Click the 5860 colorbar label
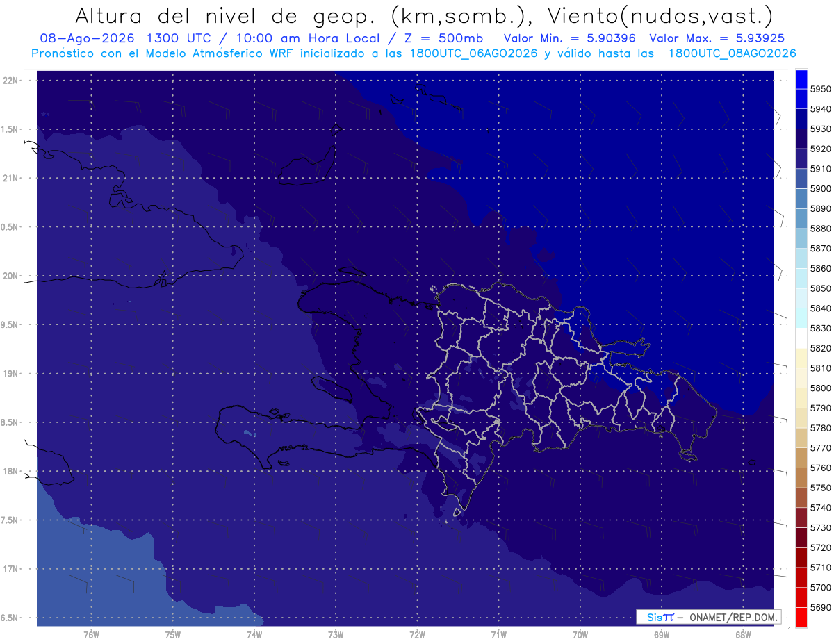The width and height of the screenshot is (834, 644). coord(820,268)
